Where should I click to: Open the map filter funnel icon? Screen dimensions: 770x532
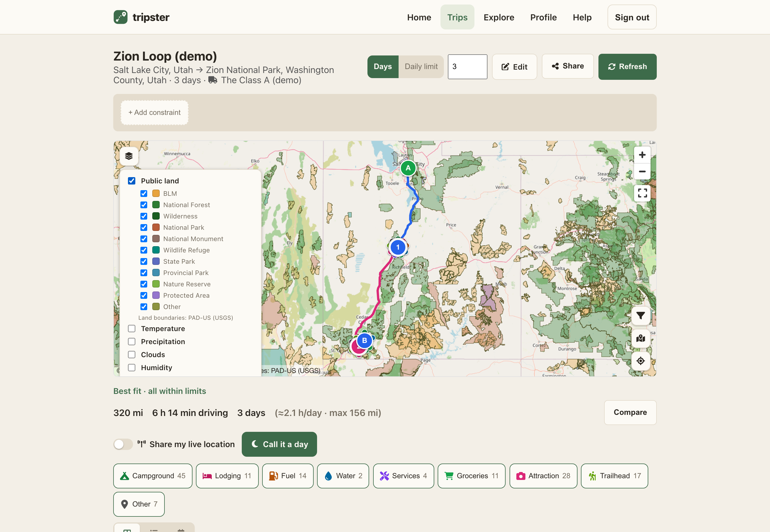point(641,315)
